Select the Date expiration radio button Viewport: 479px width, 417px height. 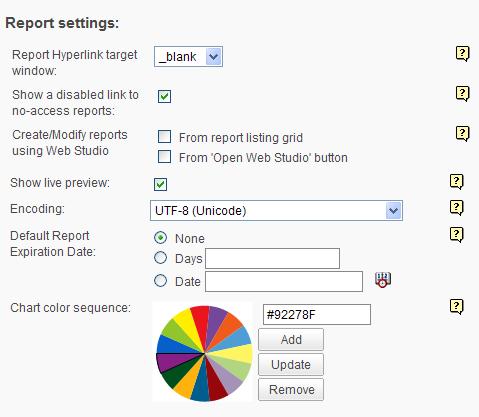click(160, 281)
